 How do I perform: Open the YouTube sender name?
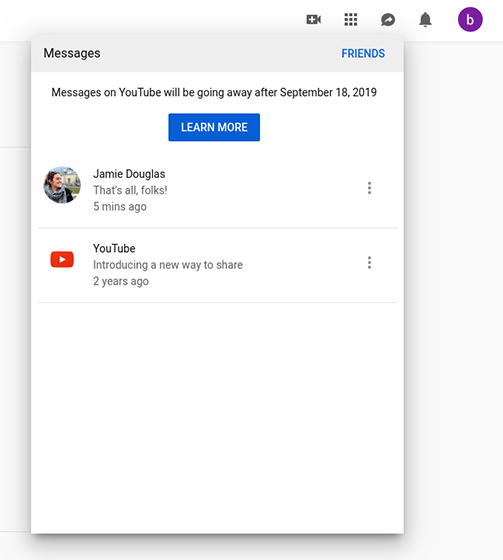coord(114,248)
